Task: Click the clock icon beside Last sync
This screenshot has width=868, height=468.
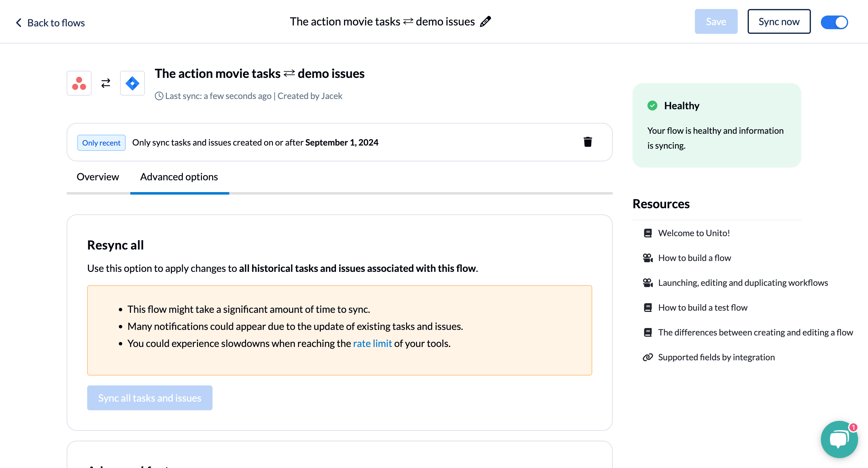Action: click(x=159, y=96)
